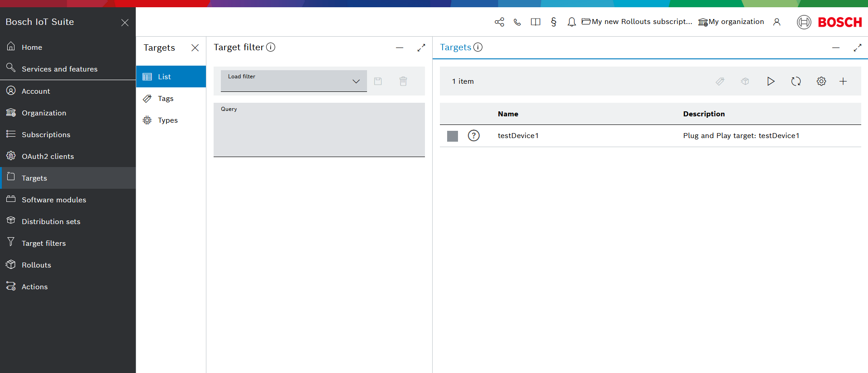
Task: Open the documentation book icon
Action: pos(535,22)
